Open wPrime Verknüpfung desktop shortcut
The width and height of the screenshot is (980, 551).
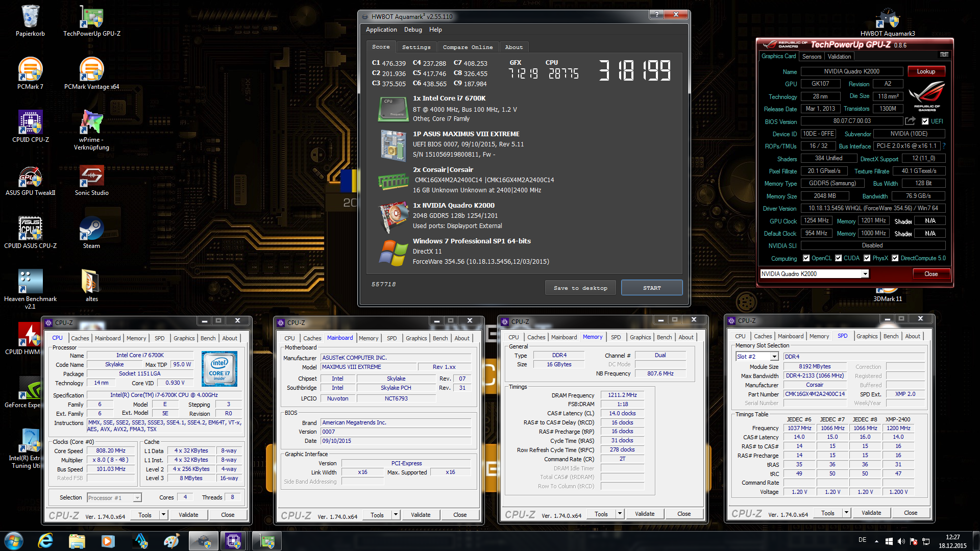click(92, 130)
